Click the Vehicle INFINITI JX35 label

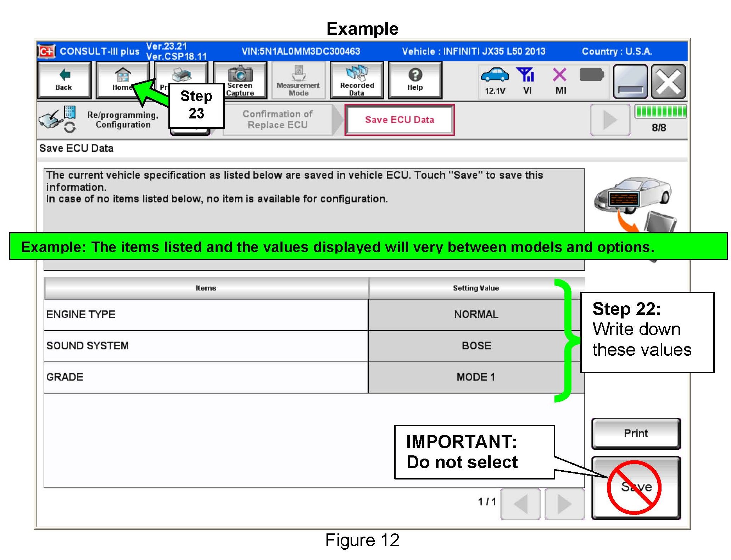474,51
